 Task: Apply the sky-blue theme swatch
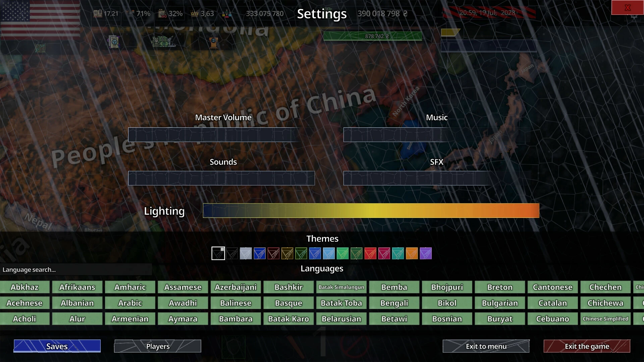tap(329, 253)
